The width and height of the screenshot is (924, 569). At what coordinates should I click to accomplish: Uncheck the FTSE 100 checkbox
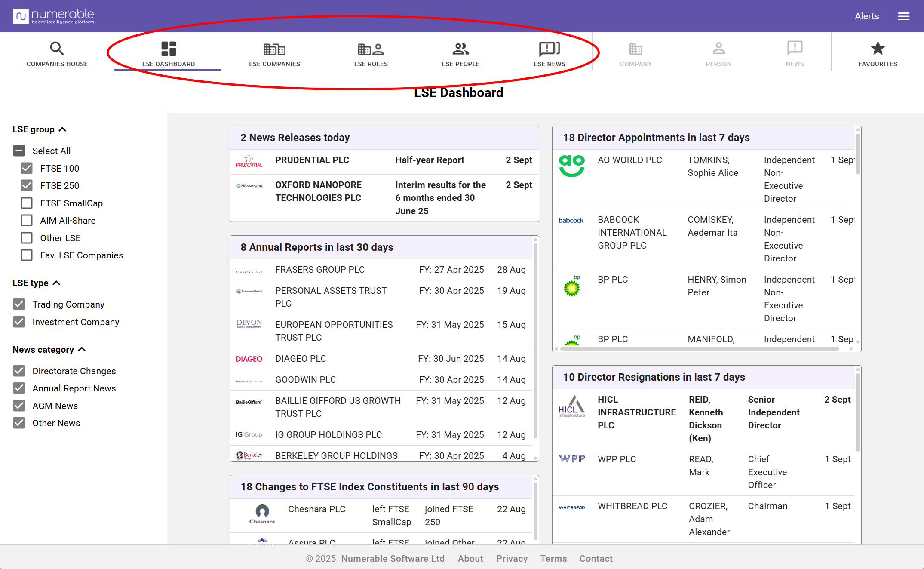27,168
